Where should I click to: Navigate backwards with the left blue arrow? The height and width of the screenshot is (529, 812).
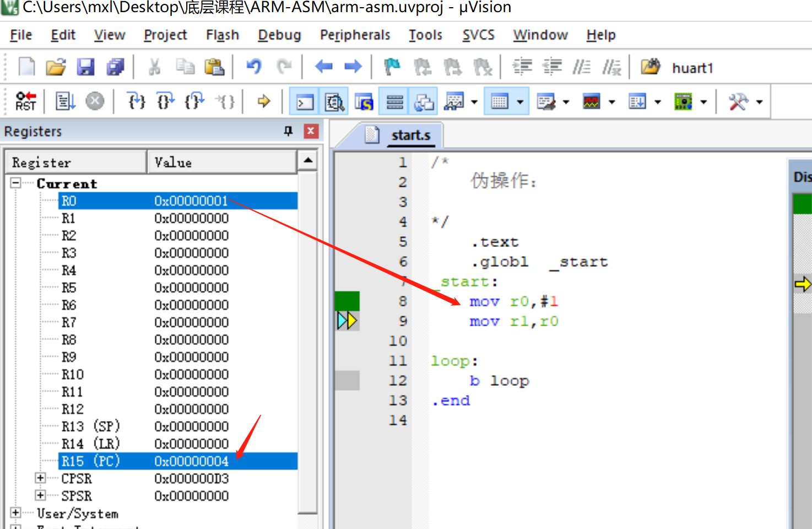pyautogui.click(x=323, y=67)
